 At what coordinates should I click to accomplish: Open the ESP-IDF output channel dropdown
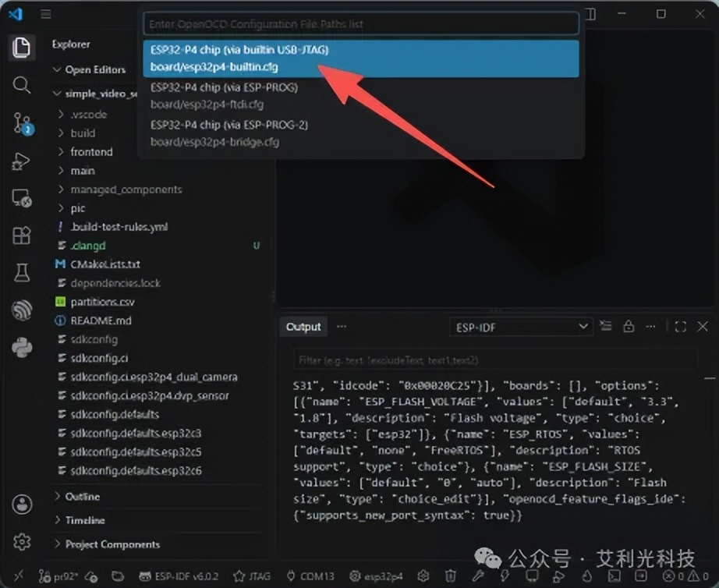pos(521,327)
